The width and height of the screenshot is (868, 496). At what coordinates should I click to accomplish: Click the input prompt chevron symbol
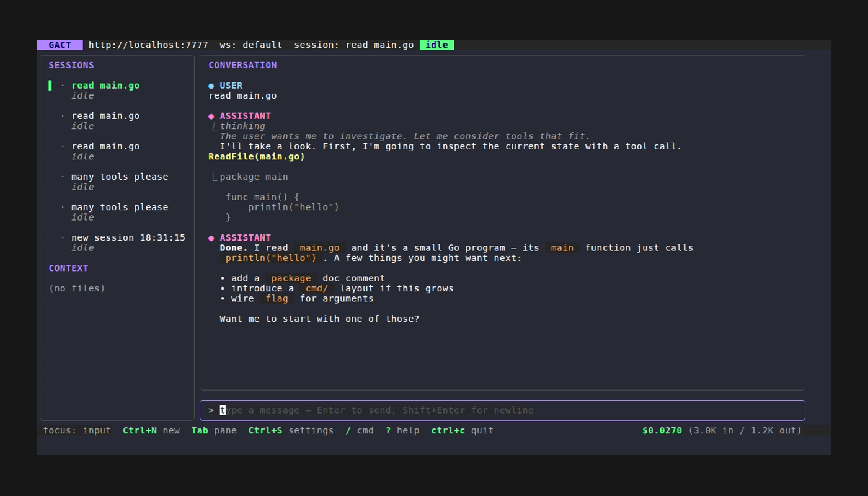211,410
